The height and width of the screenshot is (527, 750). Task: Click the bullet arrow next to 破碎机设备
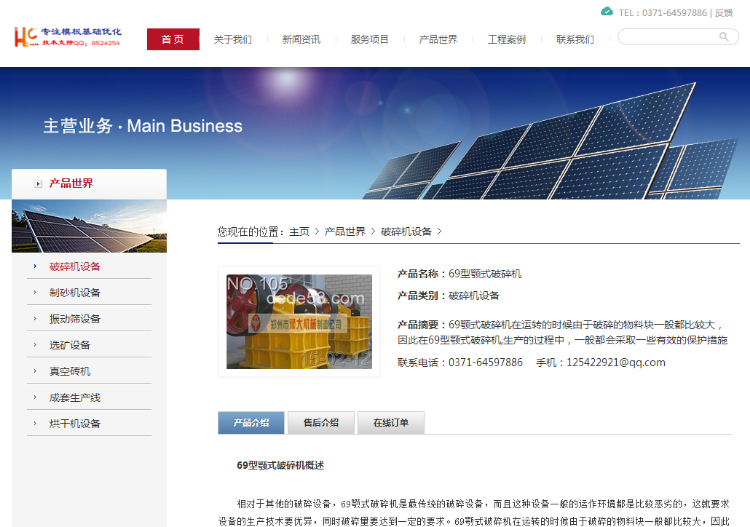[x=35, y=266]
